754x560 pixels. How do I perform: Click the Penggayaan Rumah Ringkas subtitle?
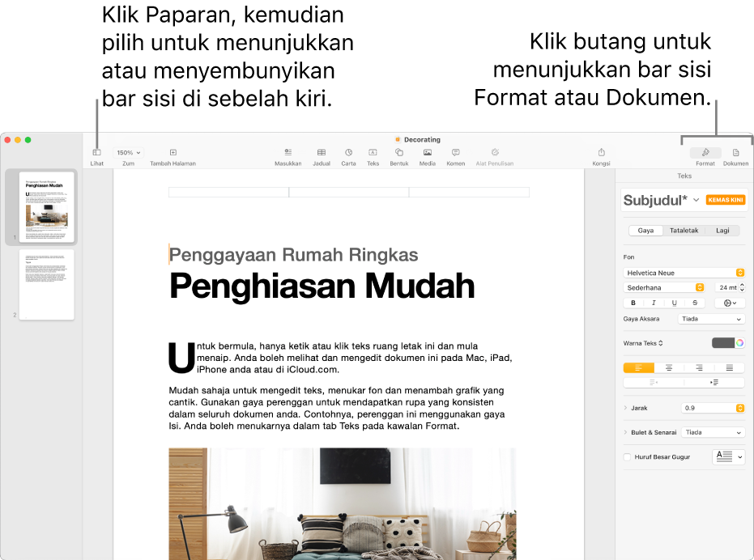point(293,255)
